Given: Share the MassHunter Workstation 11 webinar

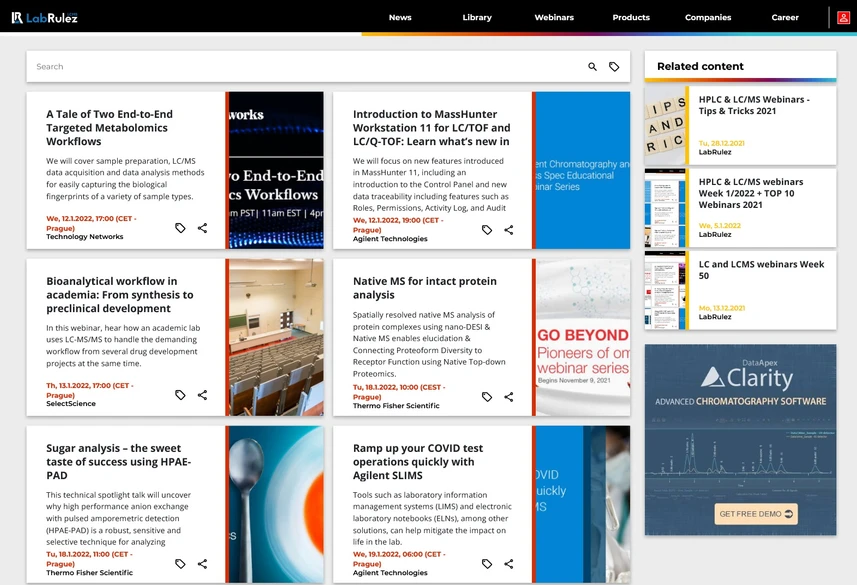Looking at the screenshot, I should (509, 230).
